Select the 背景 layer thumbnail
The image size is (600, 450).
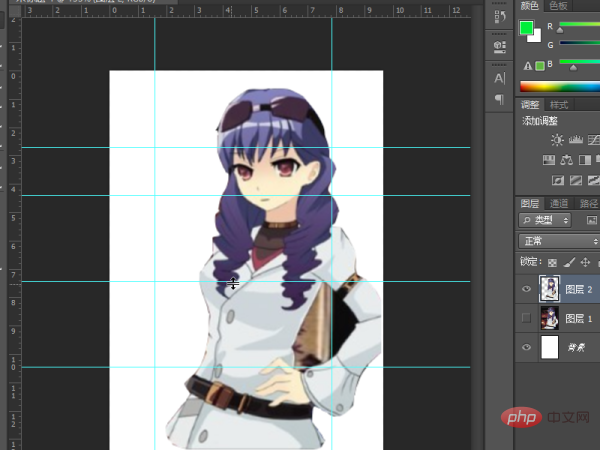click(549, 347)
